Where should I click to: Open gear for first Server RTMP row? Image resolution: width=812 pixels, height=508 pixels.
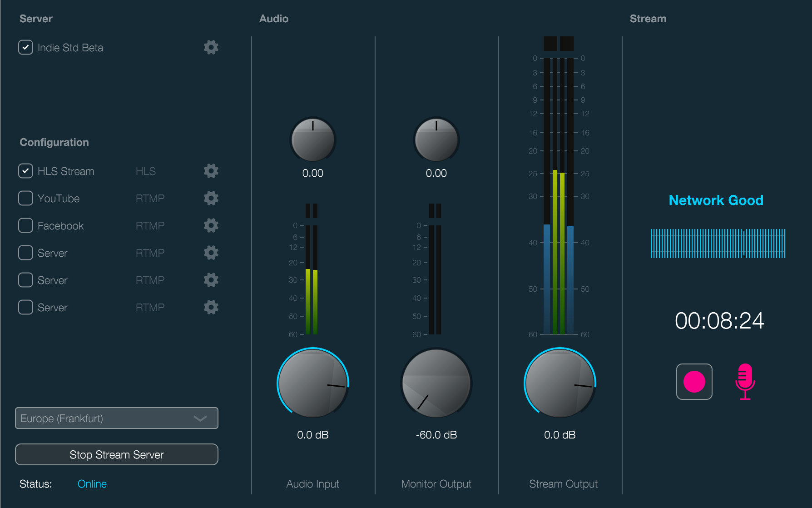pos(211,253)
